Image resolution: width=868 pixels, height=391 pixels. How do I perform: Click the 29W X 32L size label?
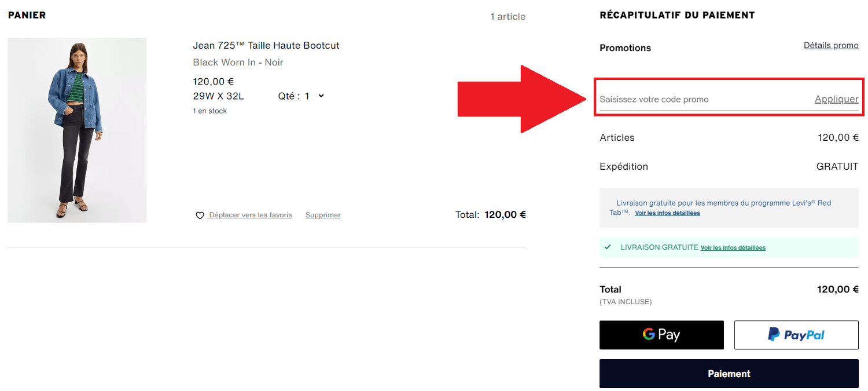point(218,96)
